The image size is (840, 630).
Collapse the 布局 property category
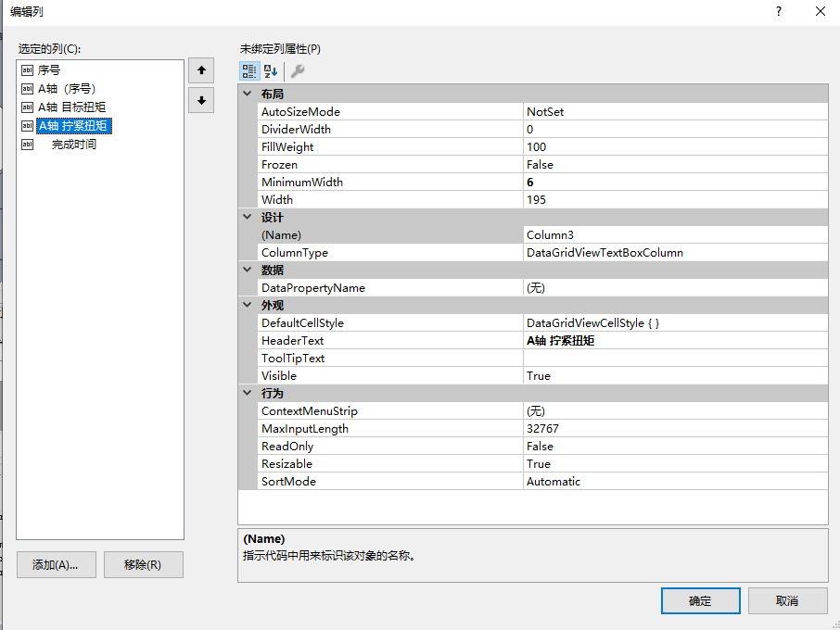pyautogui.click(x=247, y=93)
